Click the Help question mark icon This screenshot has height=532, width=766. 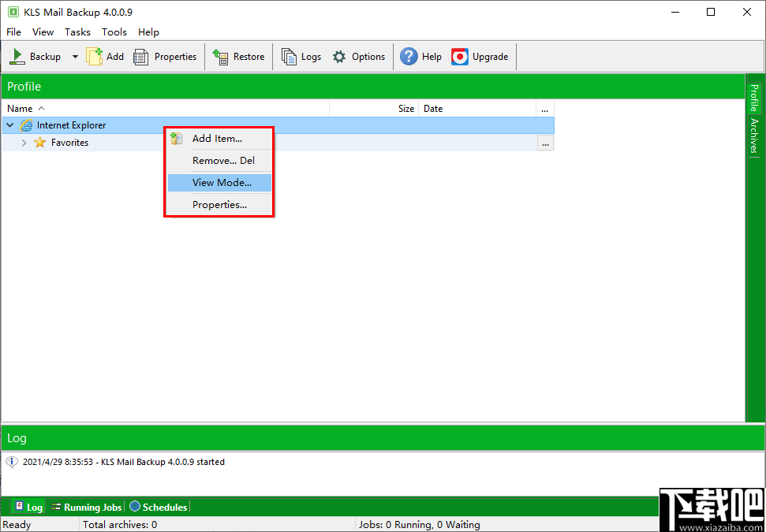pyautogui.click(x=408, y=56)
